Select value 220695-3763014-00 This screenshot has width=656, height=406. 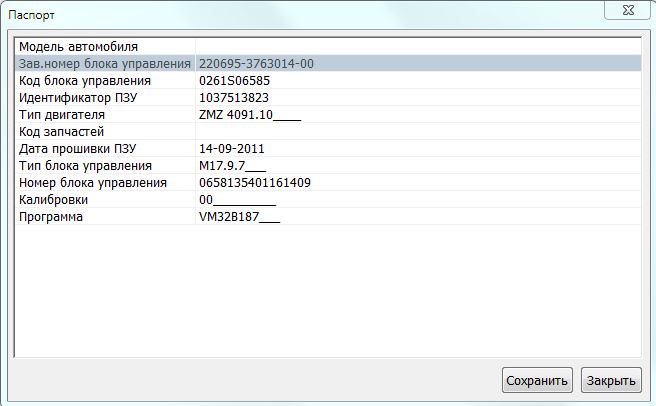tap(257, 64)
